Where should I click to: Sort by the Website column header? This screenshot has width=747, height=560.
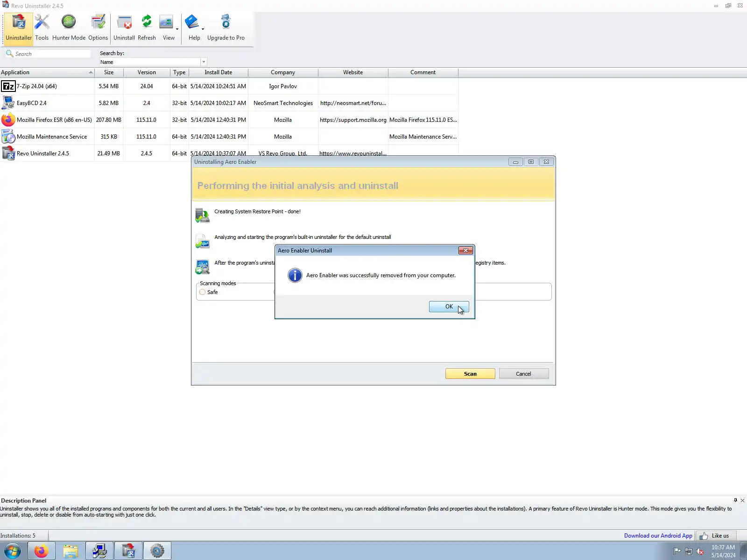click(353, 72)
